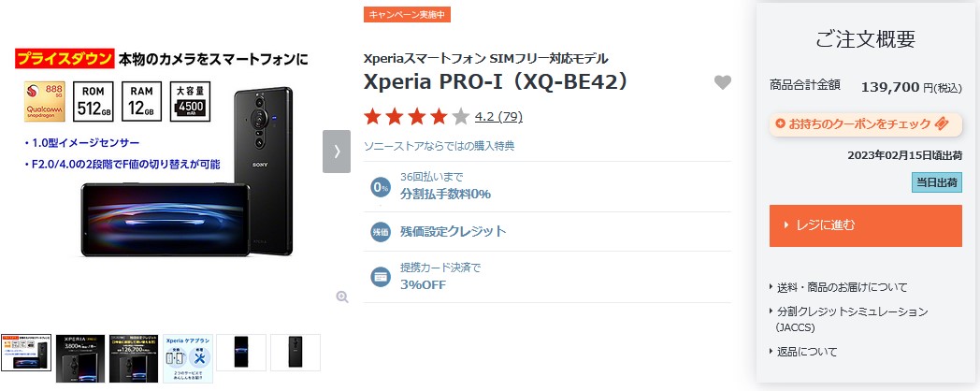Click the magnifier zoom icon under product image
Image resolution: width=980 pixels, height=391 pixels.
[x=342, y=297]
